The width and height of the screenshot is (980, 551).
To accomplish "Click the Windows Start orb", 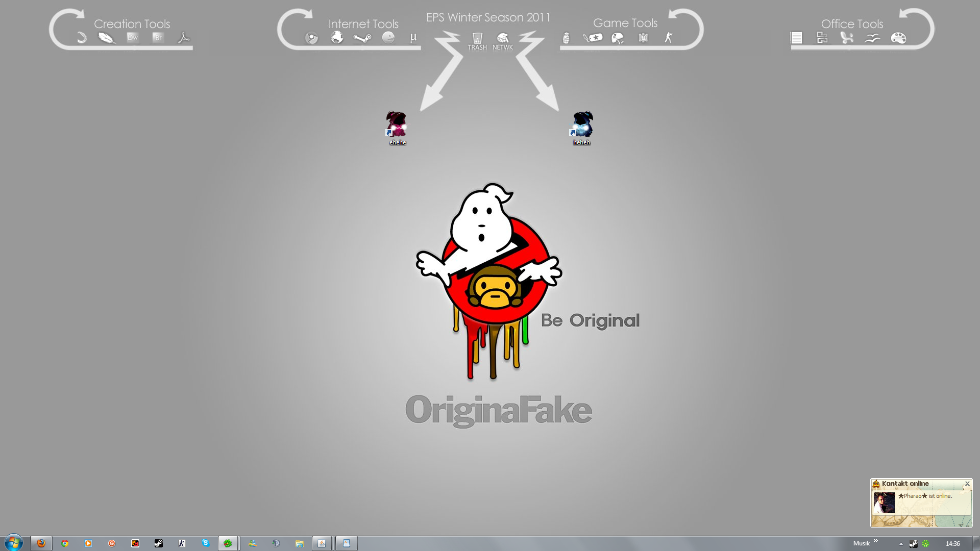I will pyautogui.click(x=13, y=543).
